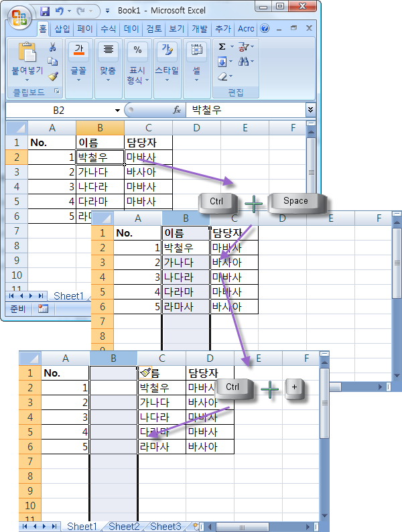402x532 pixels.
Task: Open the 붙여넣기 paste options dropdown
Action: [27, 80]
